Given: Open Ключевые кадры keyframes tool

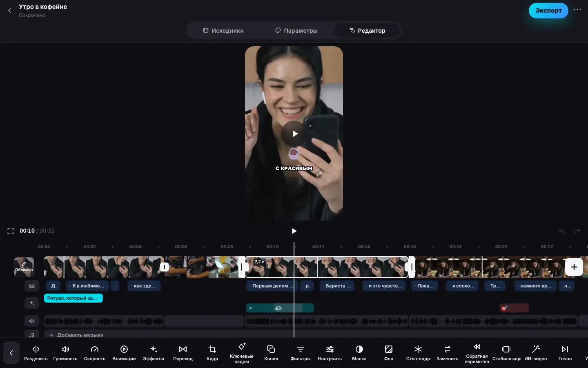Looking at the screenshot, I should 242,353.
